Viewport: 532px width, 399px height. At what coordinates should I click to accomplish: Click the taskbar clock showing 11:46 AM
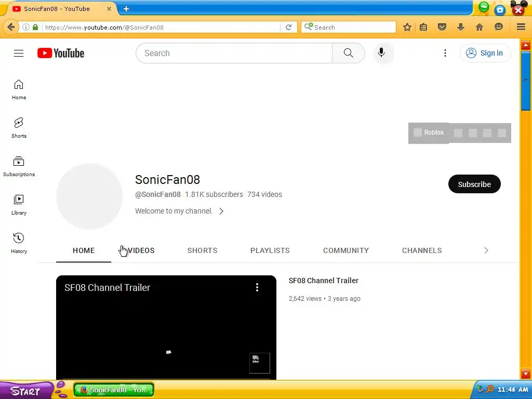(512, 390)
